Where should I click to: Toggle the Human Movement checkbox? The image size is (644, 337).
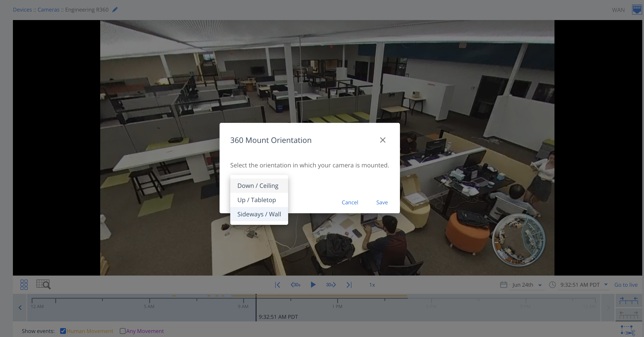[63, 331]
